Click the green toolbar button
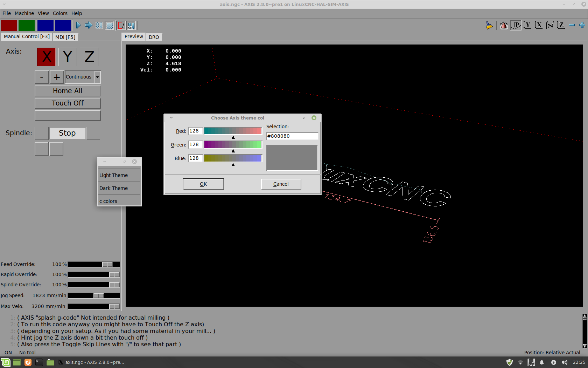This screenshot has width=588, height=368. [x=27, y=26]
